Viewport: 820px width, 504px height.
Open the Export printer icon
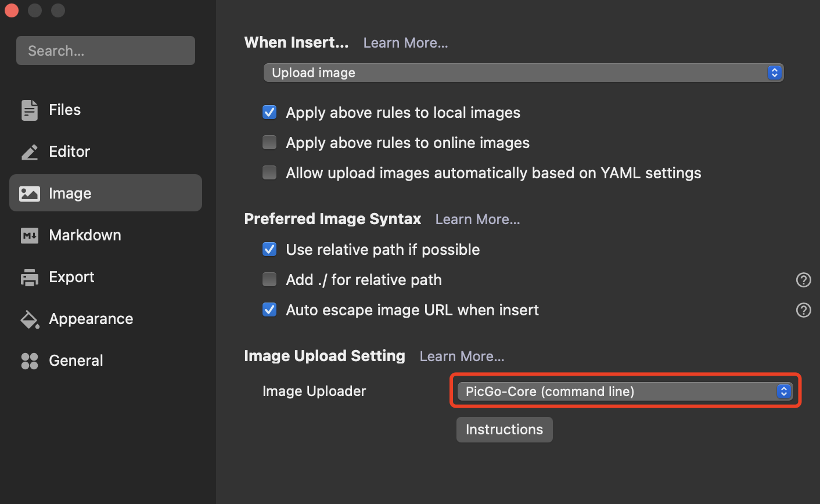tap(29, 277)
